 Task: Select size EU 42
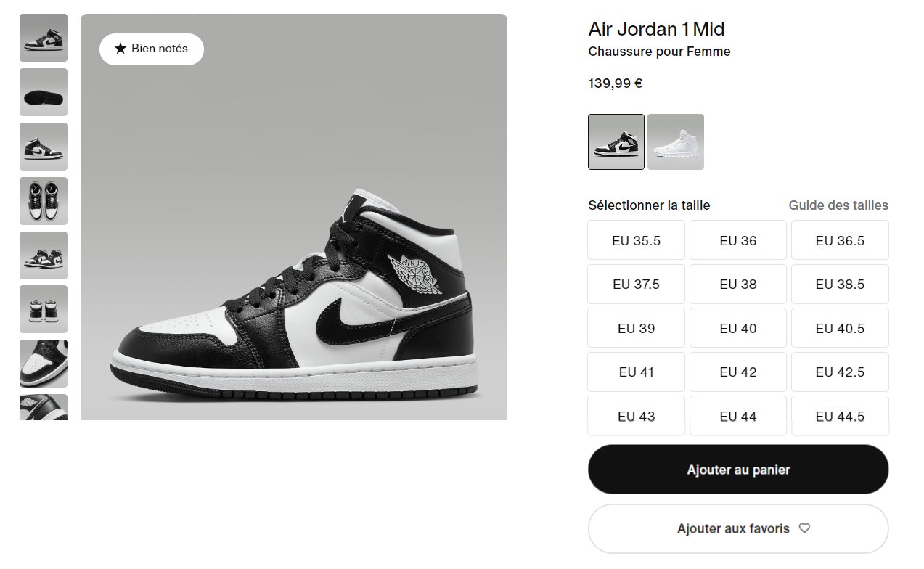click(738, 372)
